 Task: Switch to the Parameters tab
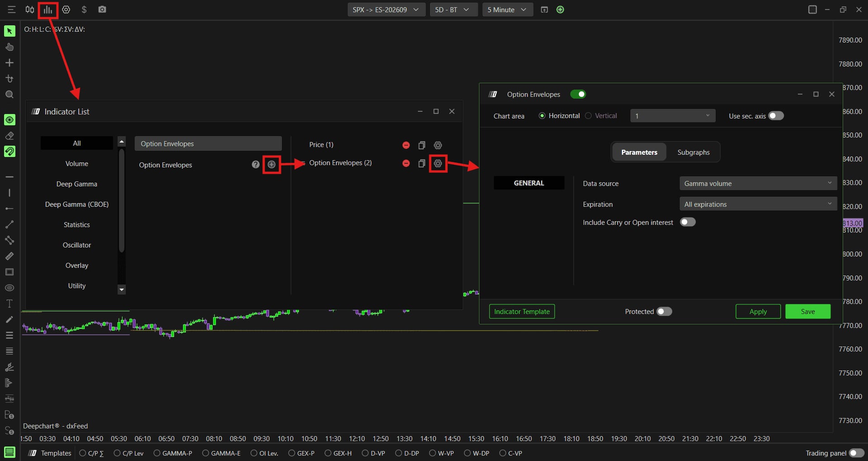pos(639,152)
